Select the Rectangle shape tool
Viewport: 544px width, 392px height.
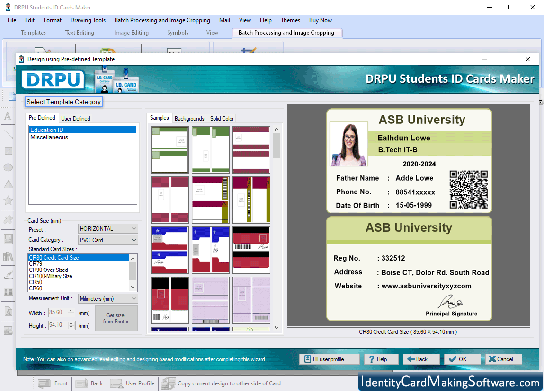pyautogui.click(x=9, y=151)
